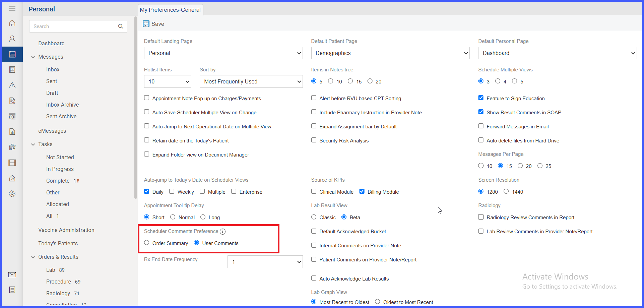Open the warning triangle icon in sidebar

(x=12, y=85)
